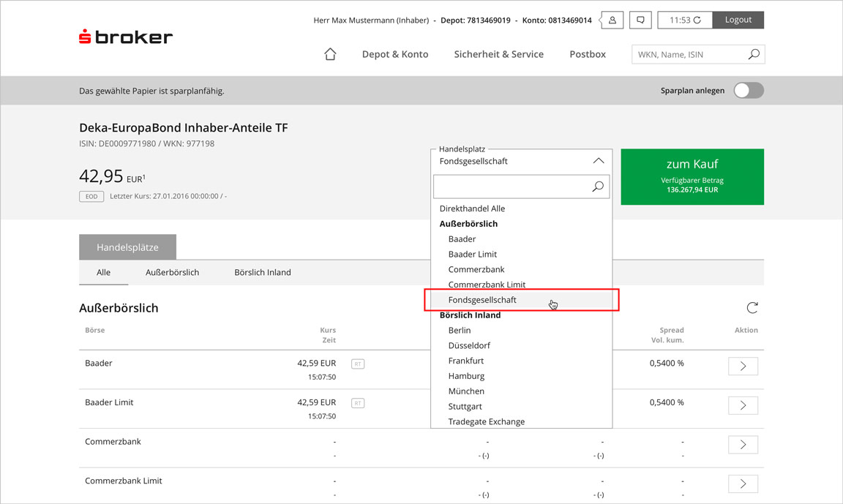Viewport: 843px width, 504px height.
Task: Click the dropdown filter search field
Action: (522, 187)
